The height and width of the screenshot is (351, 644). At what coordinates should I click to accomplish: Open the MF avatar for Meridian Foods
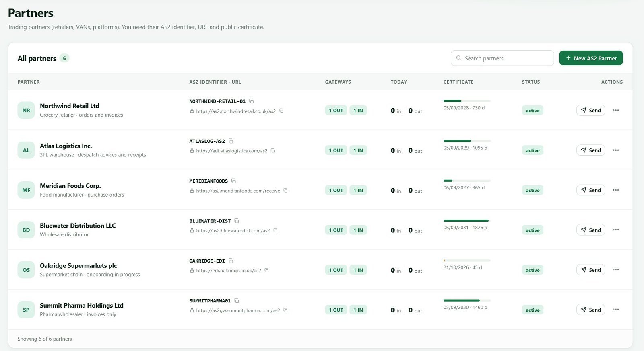tap(26, 190)
